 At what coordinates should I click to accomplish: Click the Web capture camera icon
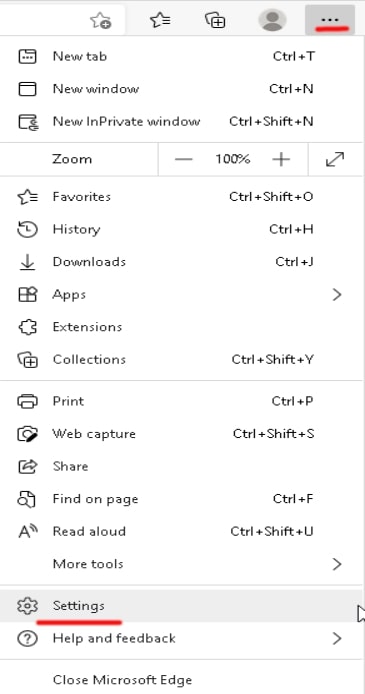[x=27, y=434]
